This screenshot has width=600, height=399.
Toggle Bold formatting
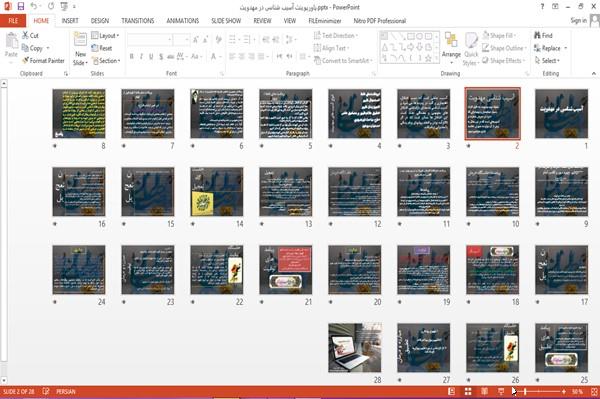click(132, 57)
